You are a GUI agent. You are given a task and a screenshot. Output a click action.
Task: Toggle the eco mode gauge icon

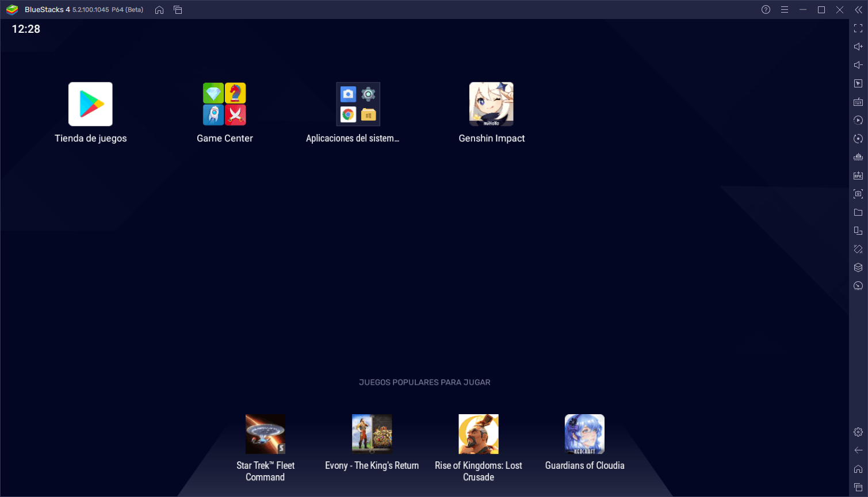coord(858,286)
